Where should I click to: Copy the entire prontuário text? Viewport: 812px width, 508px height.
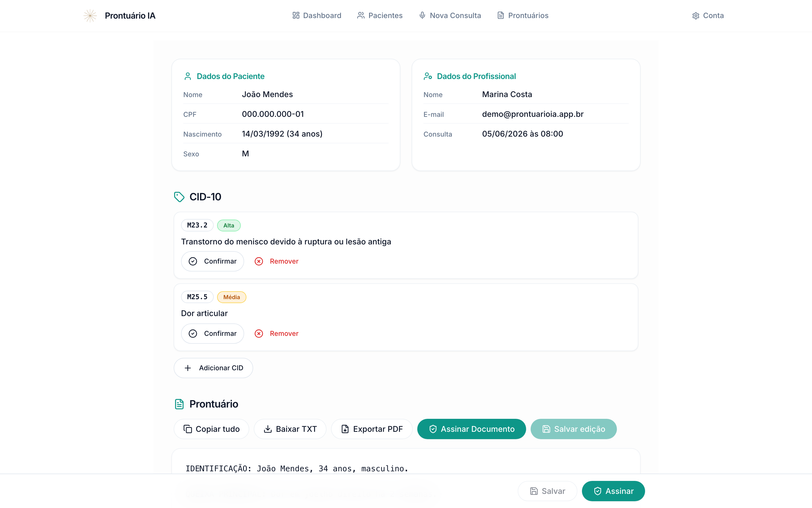pyautogui.click(x=211, y=429)
